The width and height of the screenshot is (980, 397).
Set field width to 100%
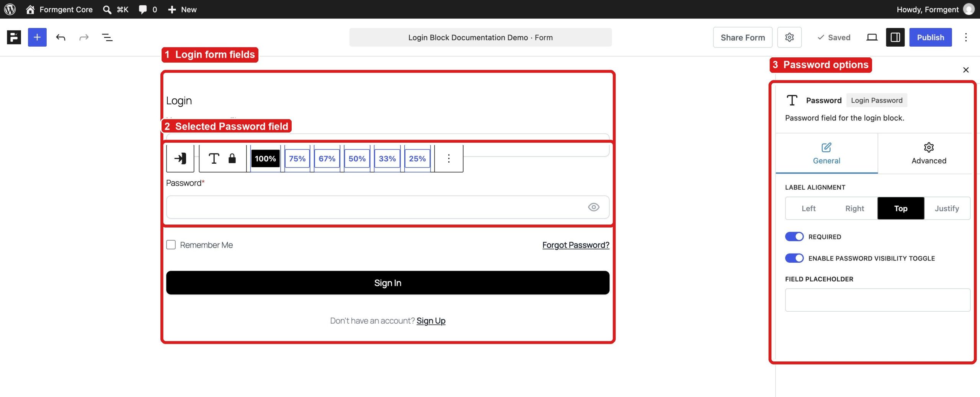(265, 158)
